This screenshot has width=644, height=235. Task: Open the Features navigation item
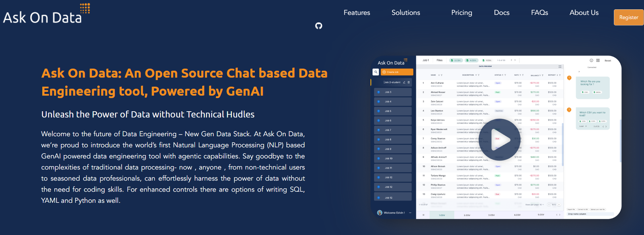tap(357, 12)
